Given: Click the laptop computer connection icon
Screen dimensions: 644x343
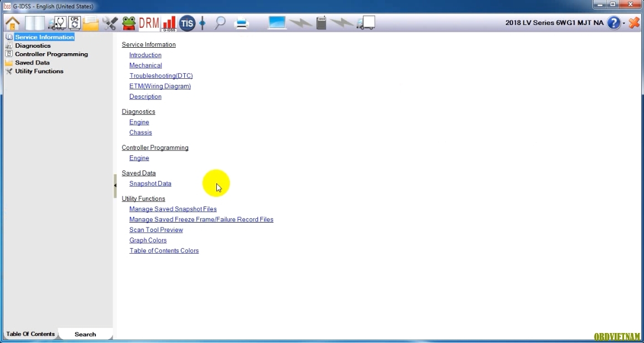Looking at the screenshot, I should coord(277,23).
